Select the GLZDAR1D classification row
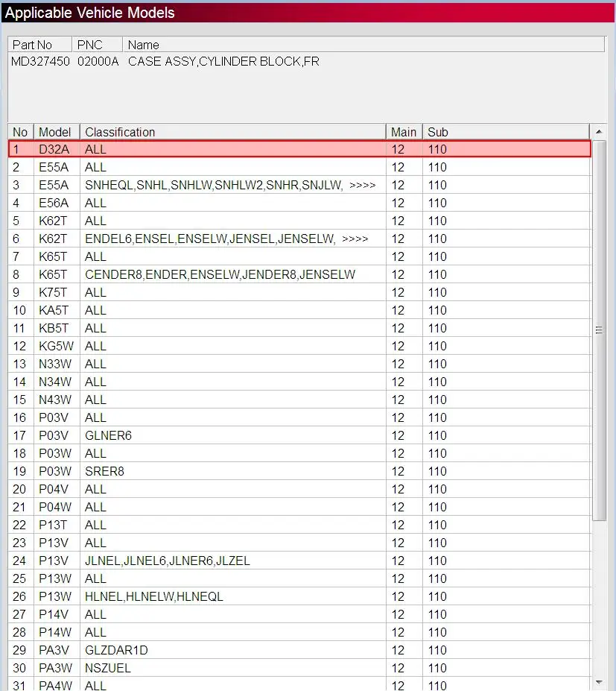Screen dimensions: 616x691 coord(299,651)
